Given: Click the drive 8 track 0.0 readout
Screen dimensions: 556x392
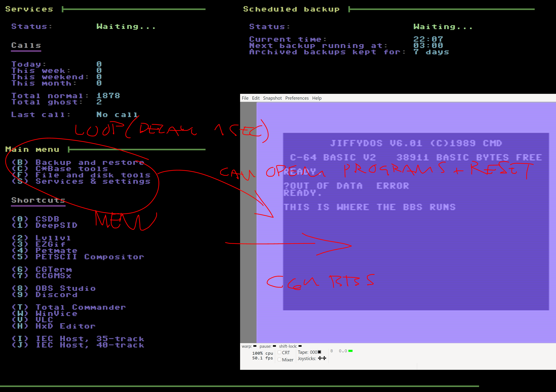Looking at the screenshot, I should click(x=343, y=351).
